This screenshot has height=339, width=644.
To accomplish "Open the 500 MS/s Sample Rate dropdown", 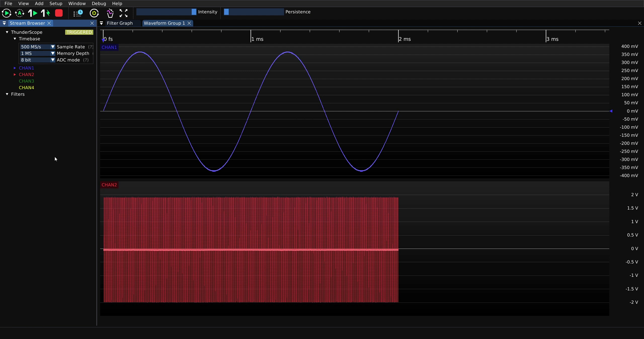I will [37, 47].
